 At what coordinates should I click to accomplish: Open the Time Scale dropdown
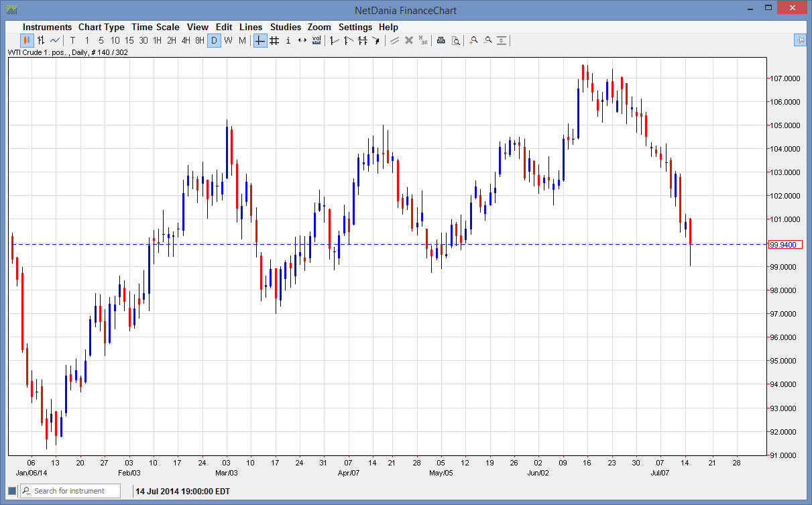(x=156, y=27)
